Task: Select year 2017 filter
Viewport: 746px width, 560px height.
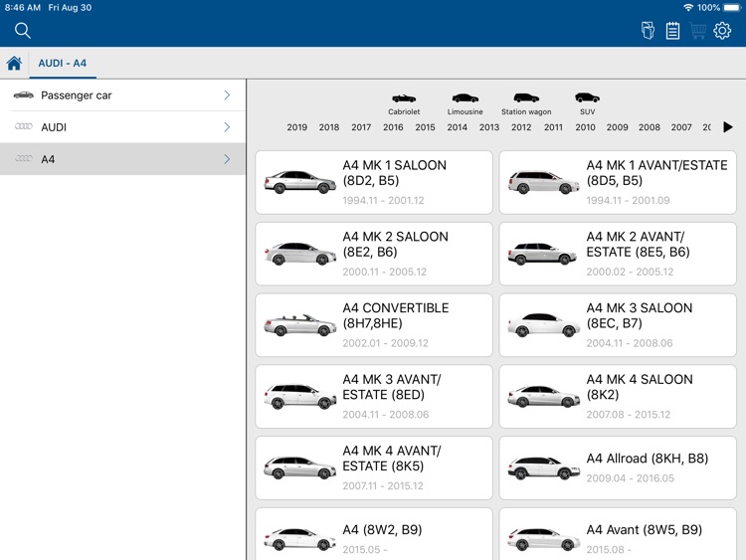Action: point(361,127)
